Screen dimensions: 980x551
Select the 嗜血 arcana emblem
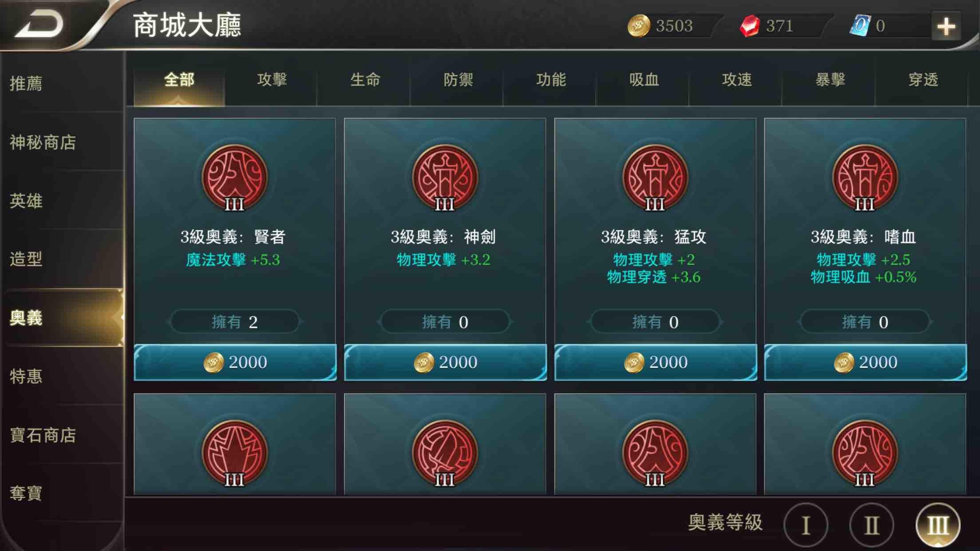pyautogui.click(x=865, y=178)
